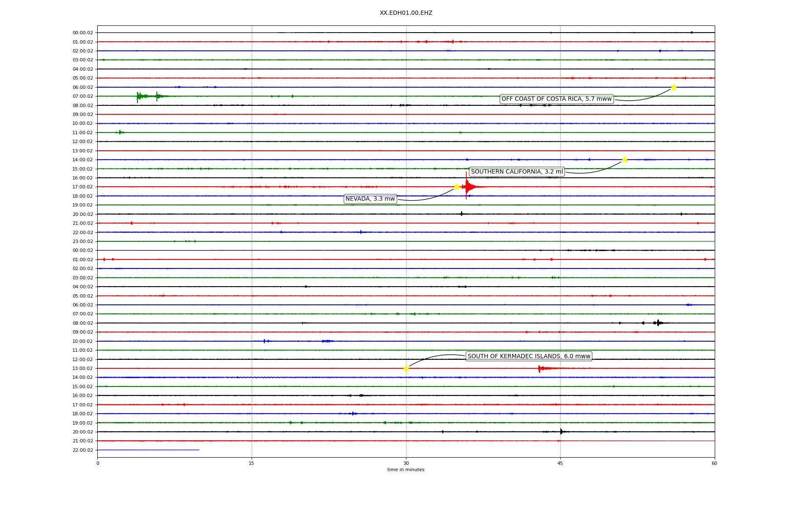Viewport: 812px width, 508px height.
Task: Click the XX.EDH01.00.EHZ plot title
Action: click(406, 13)
